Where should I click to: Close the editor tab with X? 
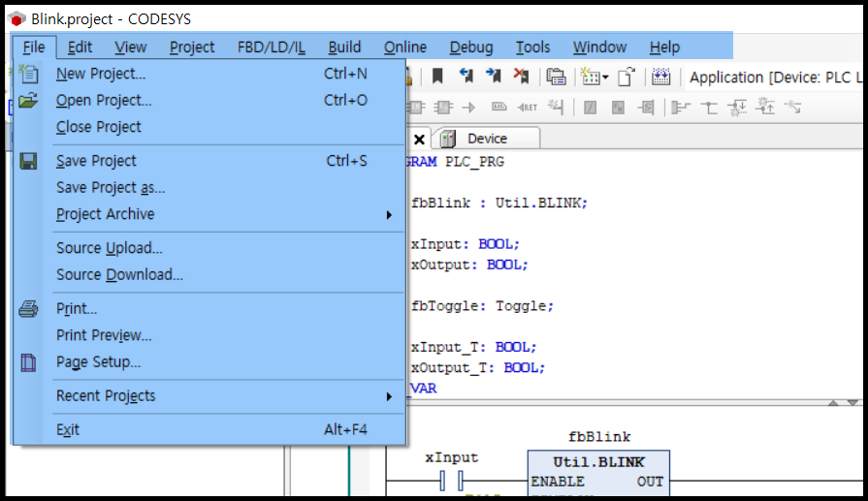coord(419,140)
